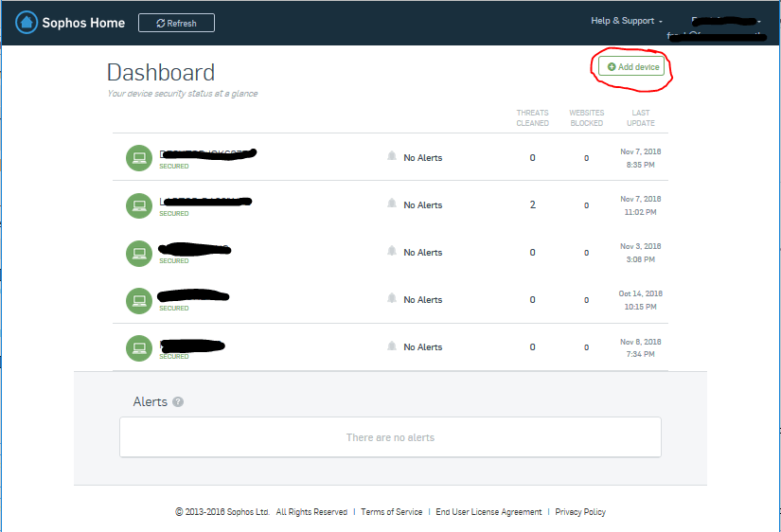Click the Refresh button
This screenshot has width=781, height=532.
coord(176,23)
